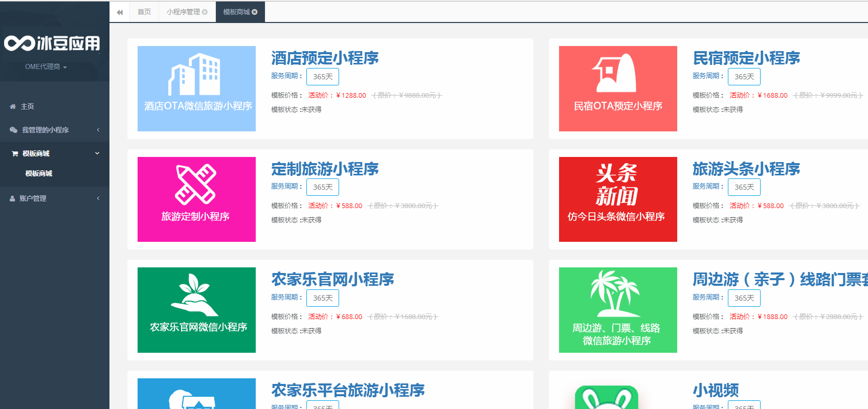Click the 冰豆应用 infinity logo
The height and width of the screenshot is (409, 868).
pos(52,43)
